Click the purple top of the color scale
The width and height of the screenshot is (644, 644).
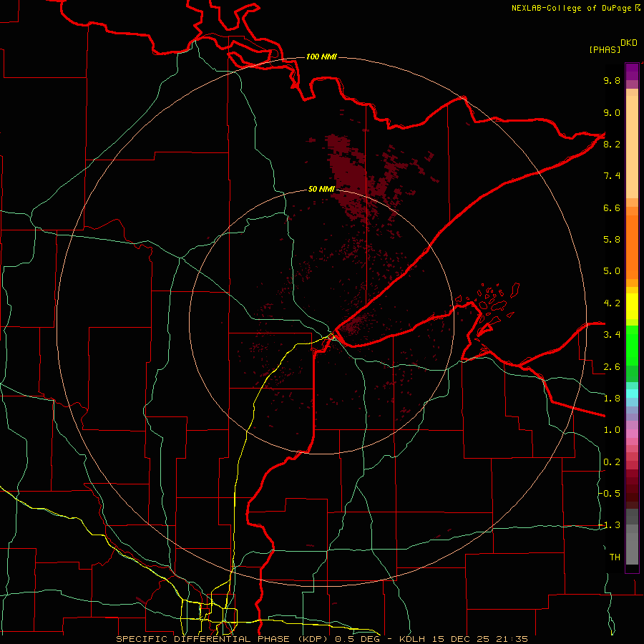tap(632, 72)
